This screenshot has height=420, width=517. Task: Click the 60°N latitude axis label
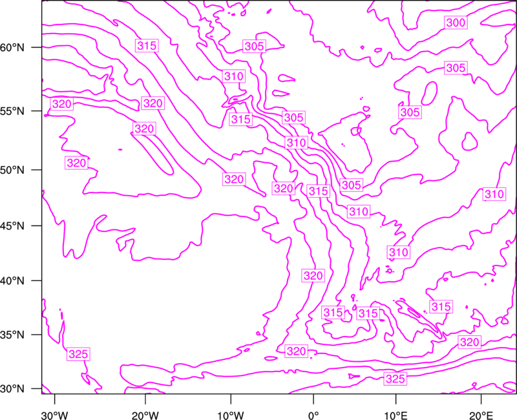coord(12,47)
